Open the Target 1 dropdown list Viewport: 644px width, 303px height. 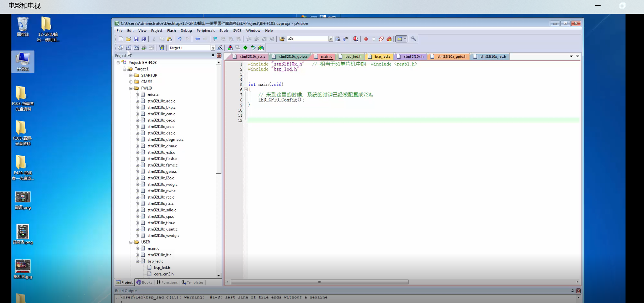point(213,48)
